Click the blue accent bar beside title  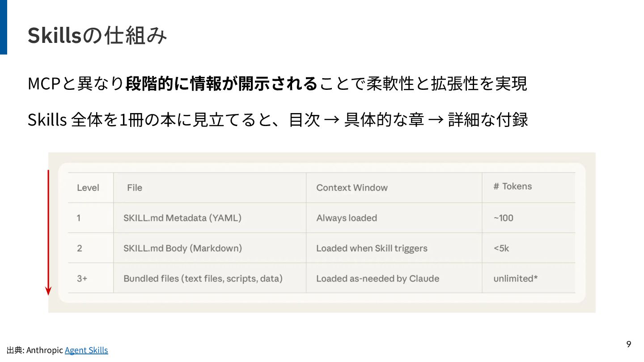[4, 27]
